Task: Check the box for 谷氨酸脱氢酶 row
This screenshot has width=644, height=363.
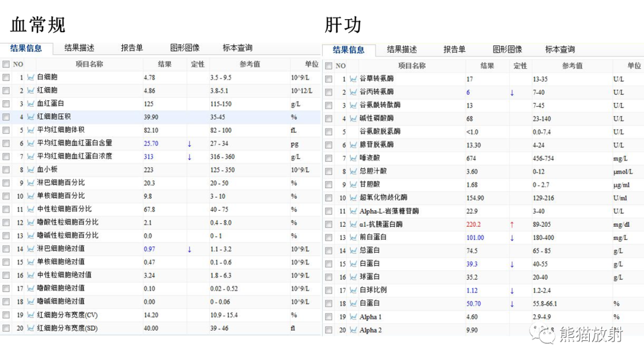Action: (x=329, y=131)
